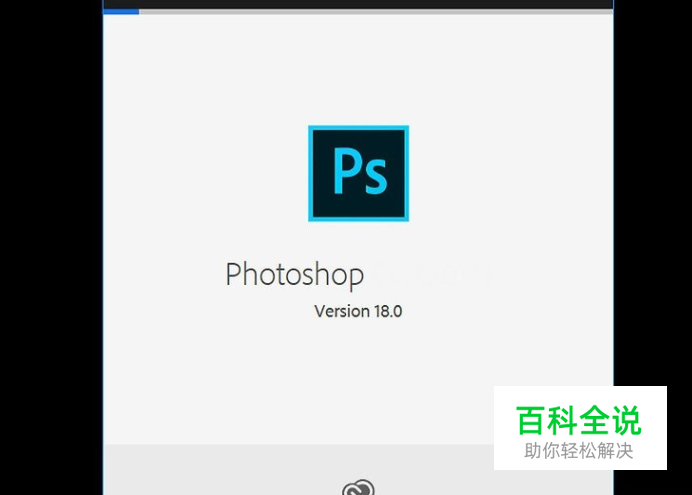
Task: Click the Photoshop Ps logo icon
Action: pyautogui.click(x=358, y=173)
